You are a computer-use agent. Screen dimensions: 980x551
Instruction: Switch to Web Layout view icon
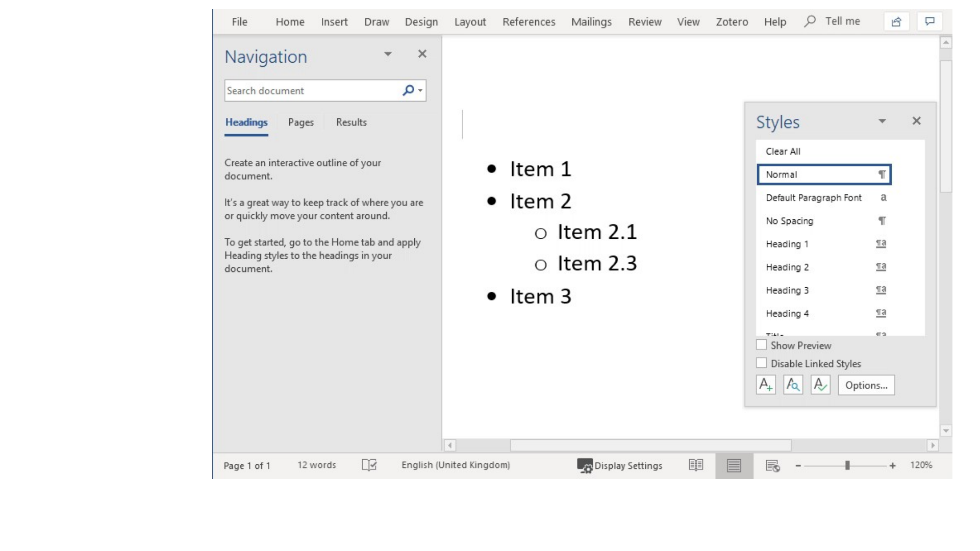(x=772, y=465)
